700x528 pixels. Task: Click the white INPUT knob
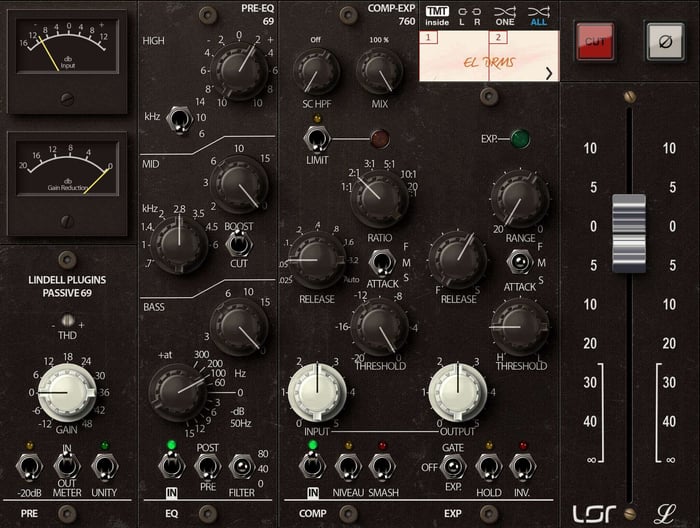[x=317, y=392]
